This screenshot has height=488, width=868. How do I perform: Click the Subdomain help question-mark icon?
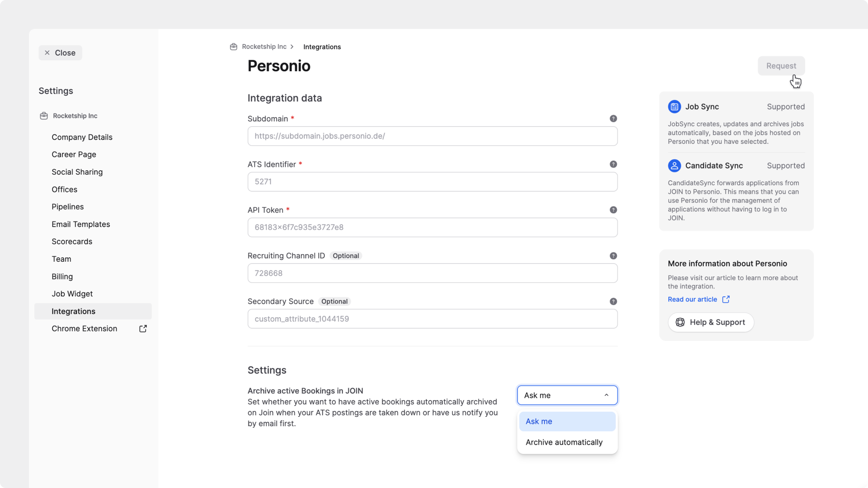coord(613,119)
